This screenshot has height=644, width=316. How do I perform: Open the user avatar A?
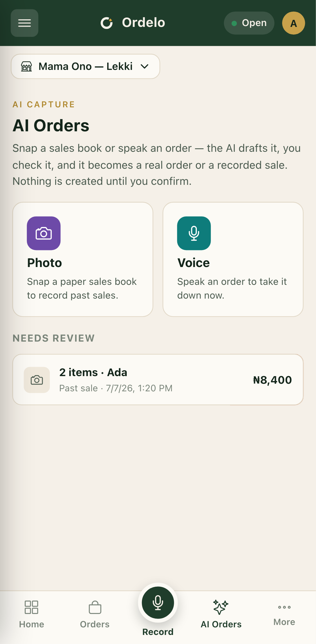coord(294,23)
